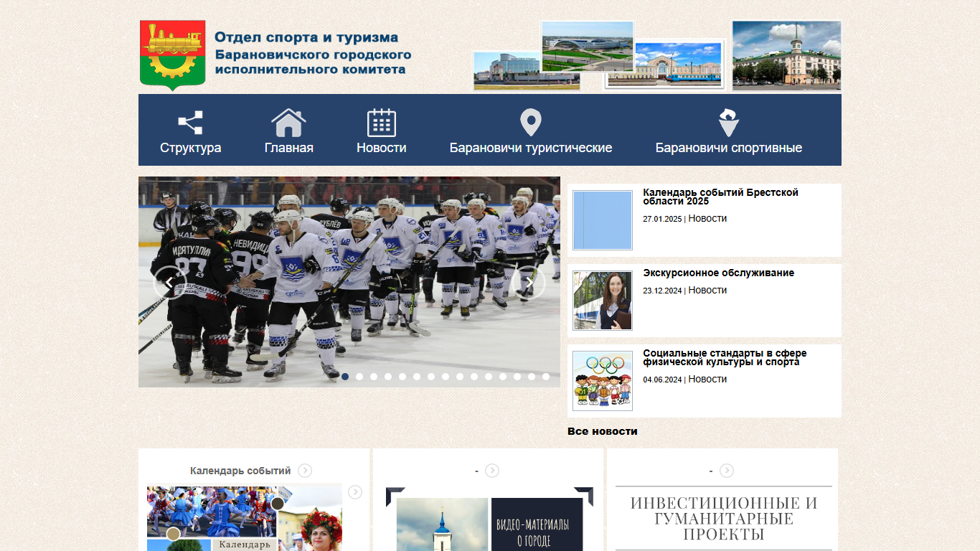The image size is (980, 551).
Task: Click the hockey players slider image
Action: 349,282
